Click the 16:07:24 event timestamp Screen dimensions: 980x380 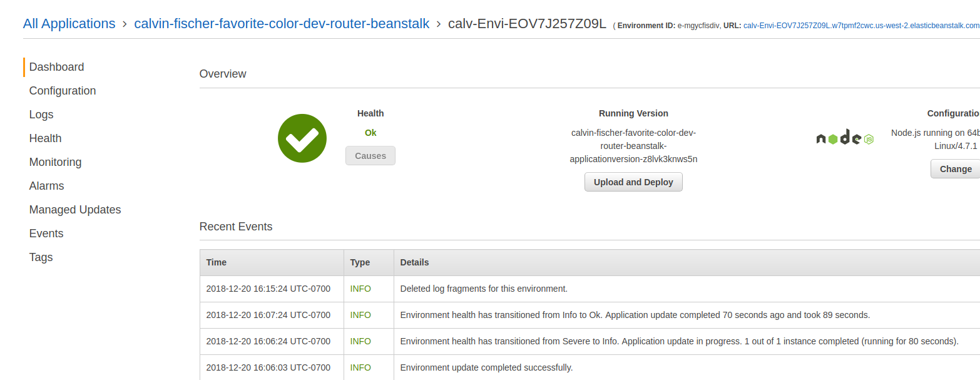268,315
